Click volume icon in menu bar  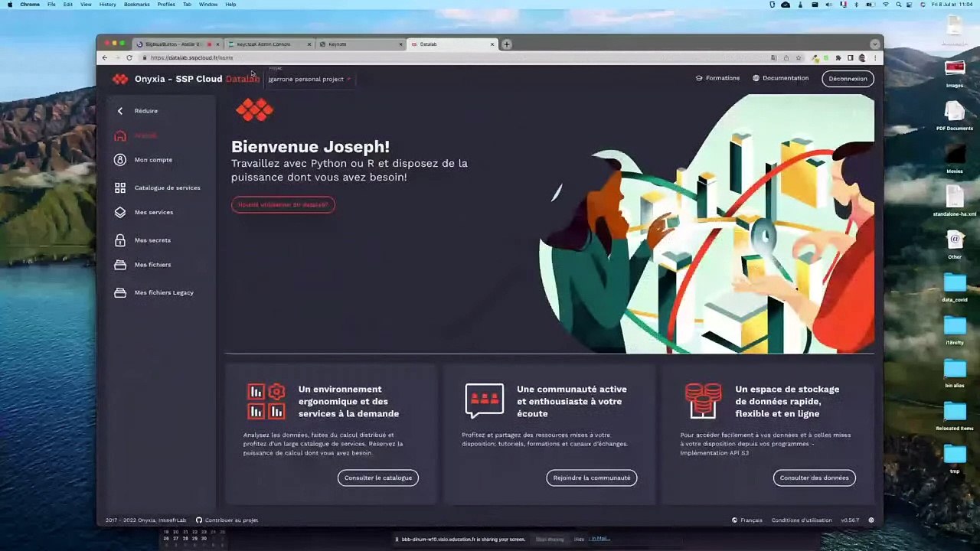tap(829, 5)
